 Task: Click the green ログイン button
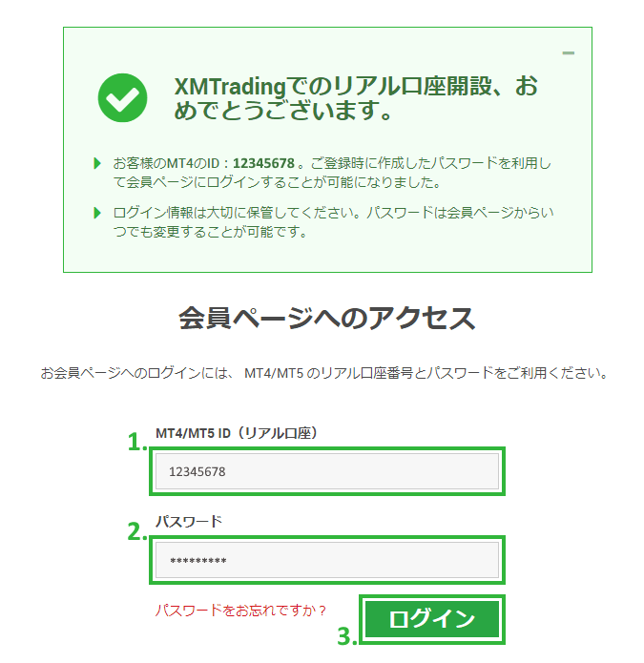coord(432,619)
